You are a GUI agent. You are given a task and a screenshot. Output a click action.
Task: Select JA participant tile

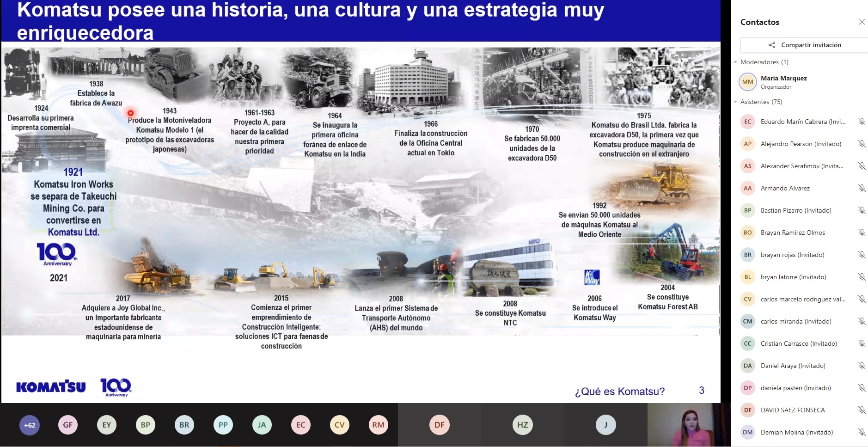pos(262,425)
